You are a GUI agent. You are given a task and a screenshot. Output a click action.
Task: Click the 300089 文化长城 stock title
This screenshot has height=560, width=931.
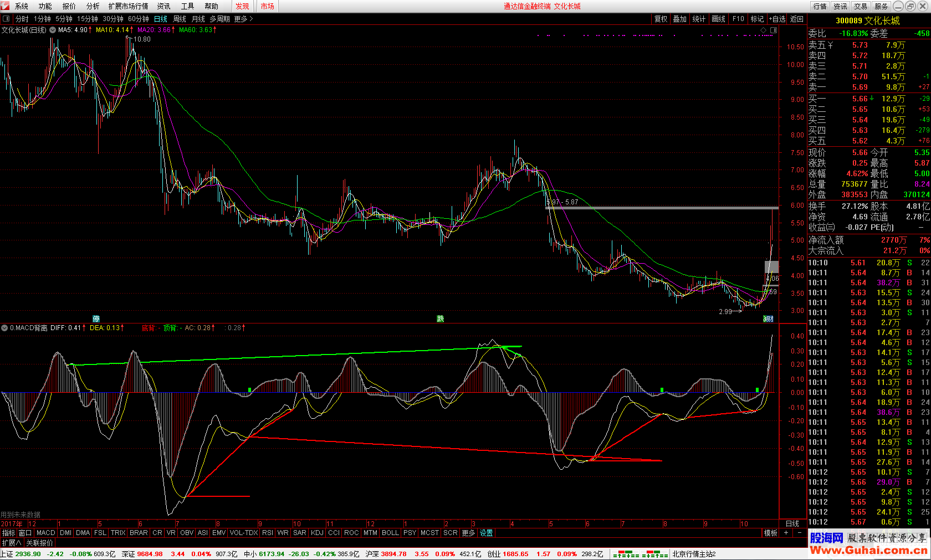click(868, 20)
